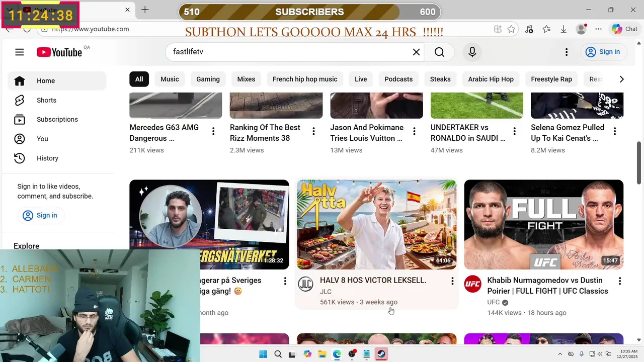Viewport: 644px width, 362px height.
Task: Click the YouTube logo
Action: [x=59, y=52]
